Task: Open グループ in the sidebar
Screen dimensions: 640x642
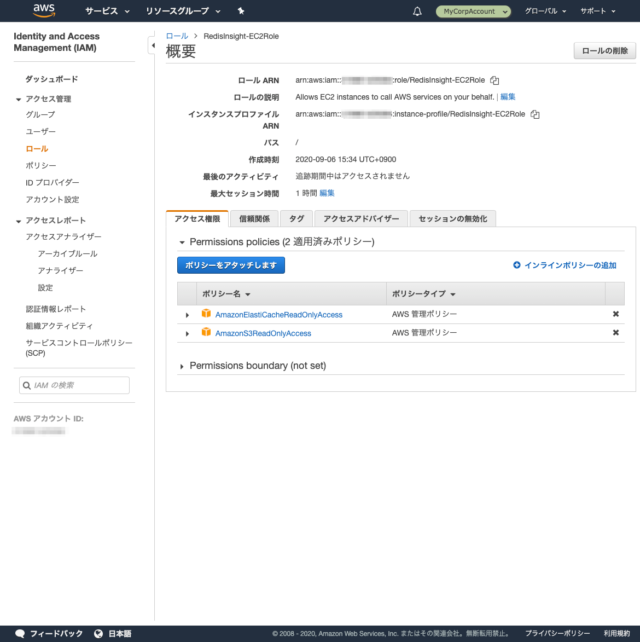Action: tap(40, 115)
